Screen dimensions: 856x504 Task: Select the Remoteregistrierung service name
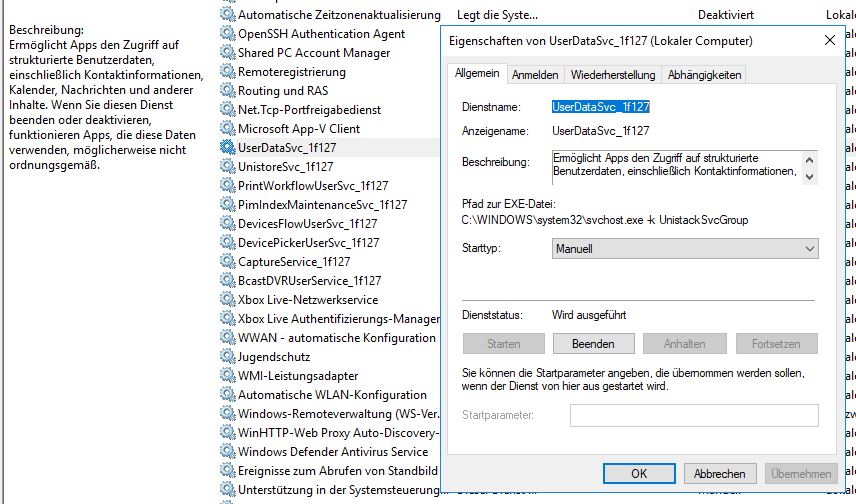click(x=292, y=72)
